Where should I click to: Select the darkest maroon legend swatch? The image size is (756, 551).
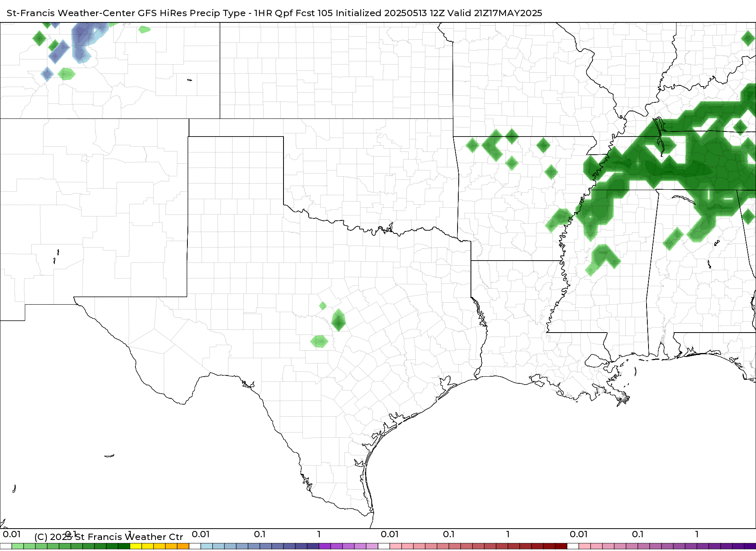point(561,546)
